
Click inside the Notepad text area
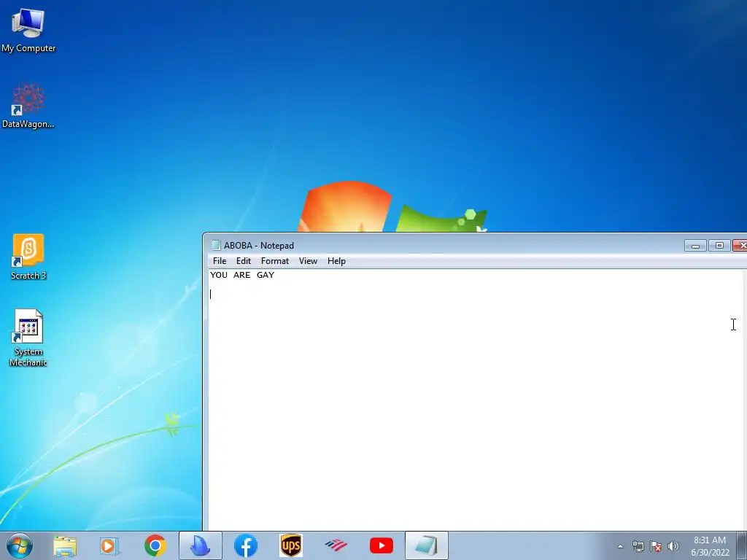(x=476, y=400)
